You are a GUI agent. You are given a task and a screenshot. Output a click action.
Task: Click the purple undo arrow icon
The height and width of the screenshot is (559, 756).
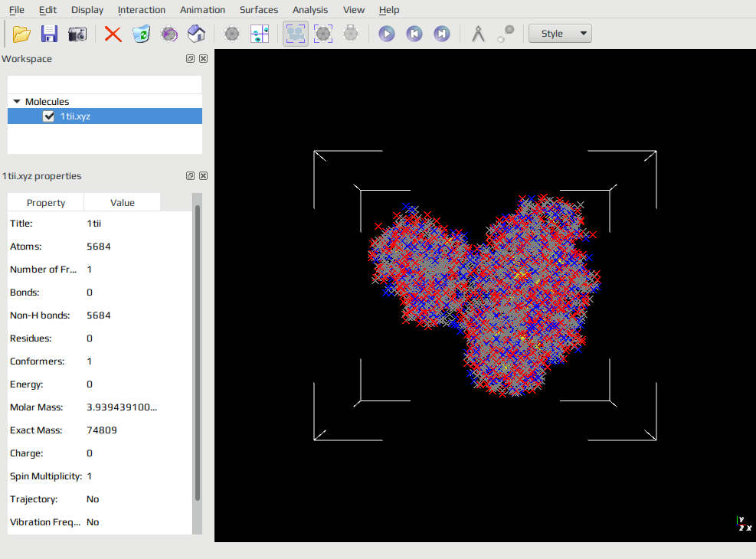point(169,34)
